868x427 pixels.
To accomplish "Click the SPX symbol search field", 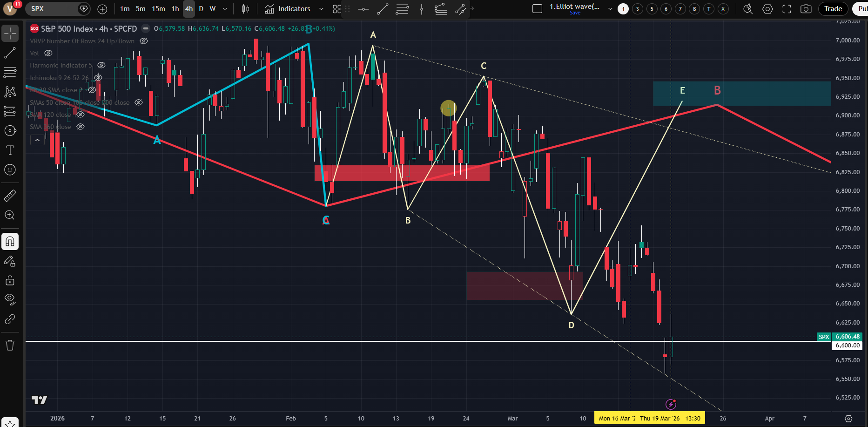I will tap(51, 9).
